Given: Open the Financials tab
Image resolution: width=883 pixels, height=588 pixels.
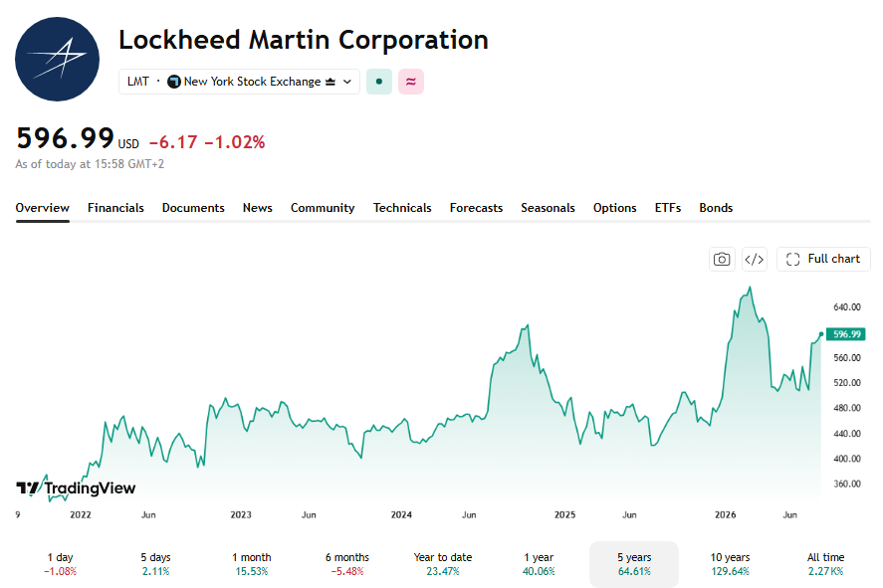Looking at the screenshot, I should click(115, 208).
